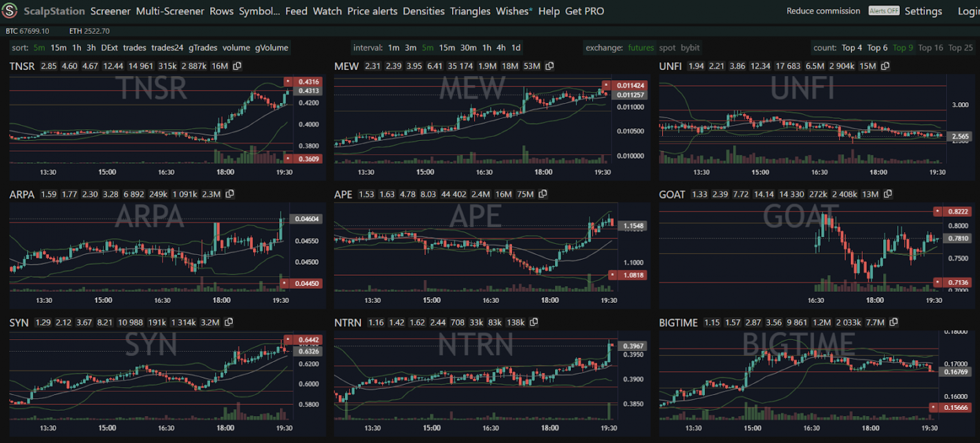Open Price alerts page
Image resolution: width=980 pixels, height=443 pixels.
(373, 11)
